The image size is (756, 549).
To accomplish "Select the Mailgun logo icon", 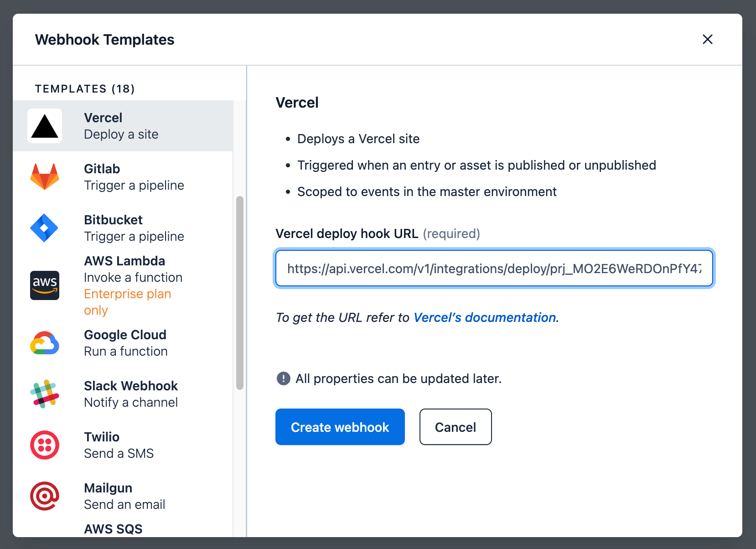I will [45, 496].
